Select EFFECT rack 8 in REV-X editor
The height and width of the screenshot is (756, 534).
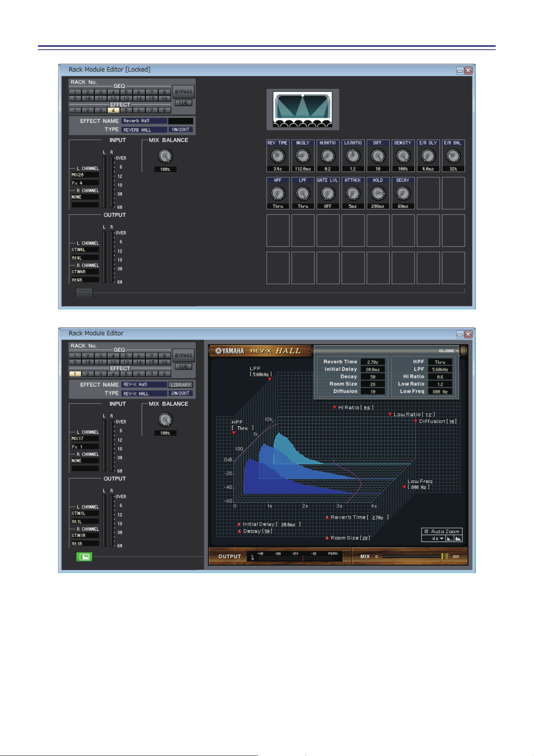pos(164,374)
